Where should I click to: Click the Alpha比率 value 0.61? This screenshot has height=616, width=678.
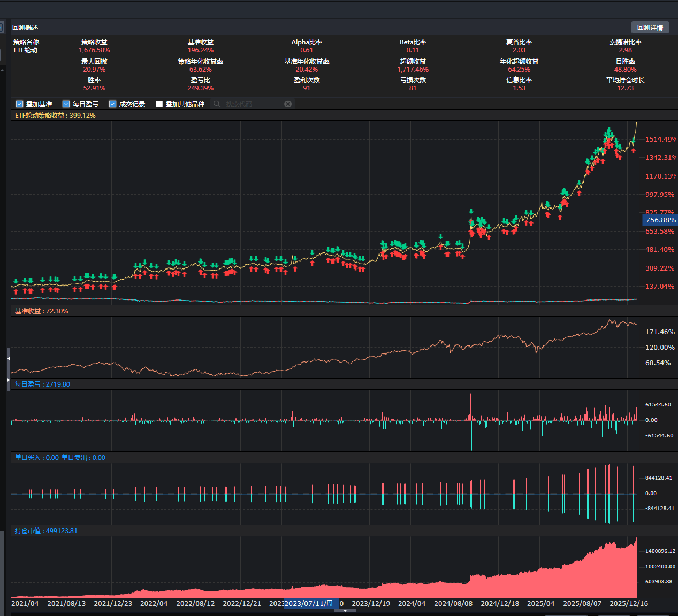click(307, 50)
